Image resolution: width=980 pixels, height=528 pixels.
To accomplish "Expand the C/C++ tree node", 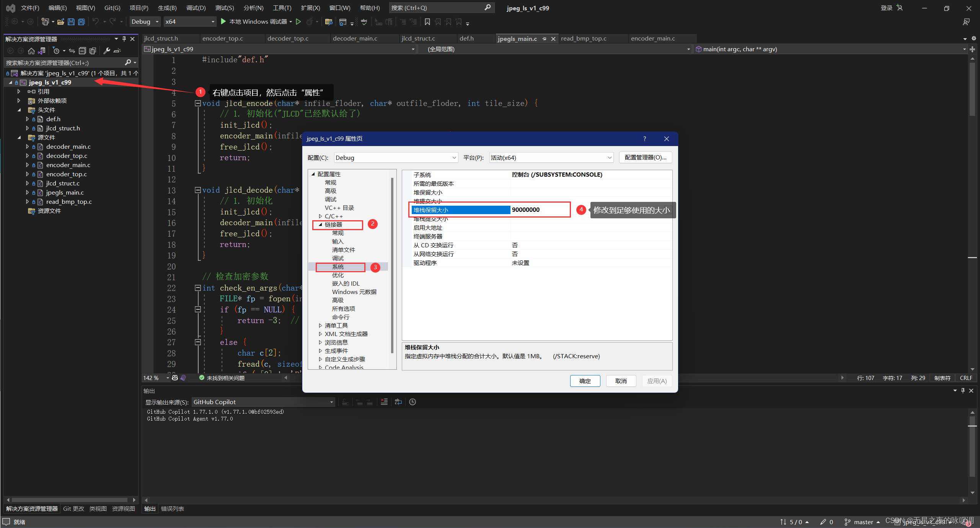I will 320,216.
